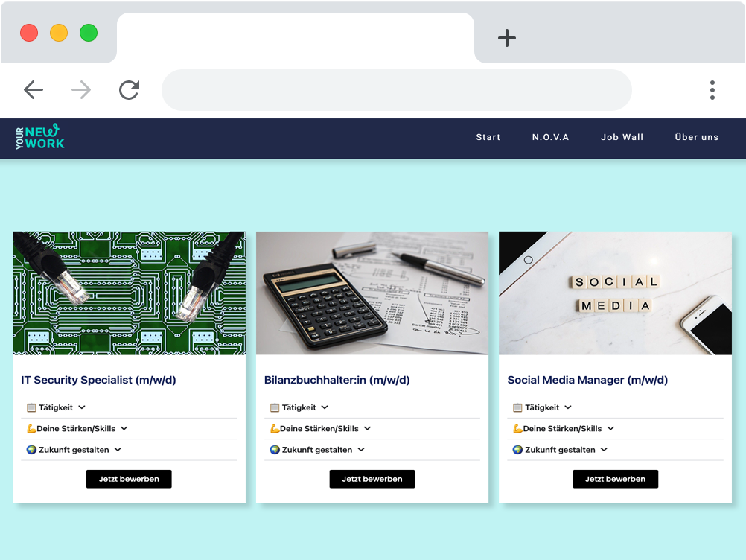Expand Zukunft gestalten under IT Security Specialist
The image size is (746, 560).
74,450
